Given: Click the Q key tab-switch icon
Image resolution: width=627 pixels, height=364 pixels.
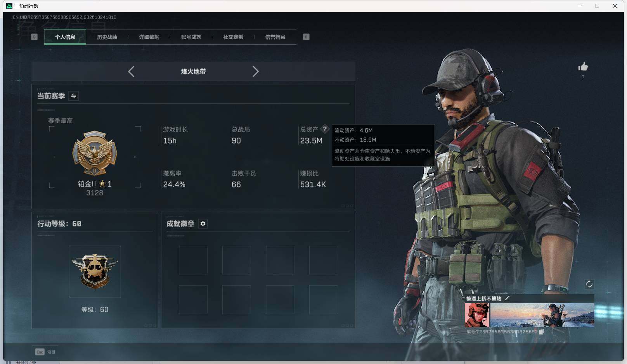Looking at the screenshot, I should tap(34, 37).
